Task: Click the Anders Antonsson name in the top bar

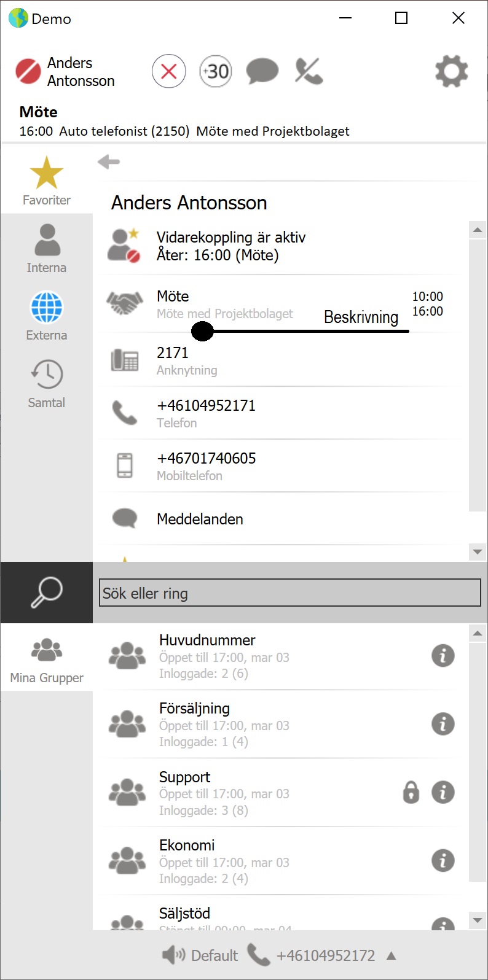Action: click(81, 72)
